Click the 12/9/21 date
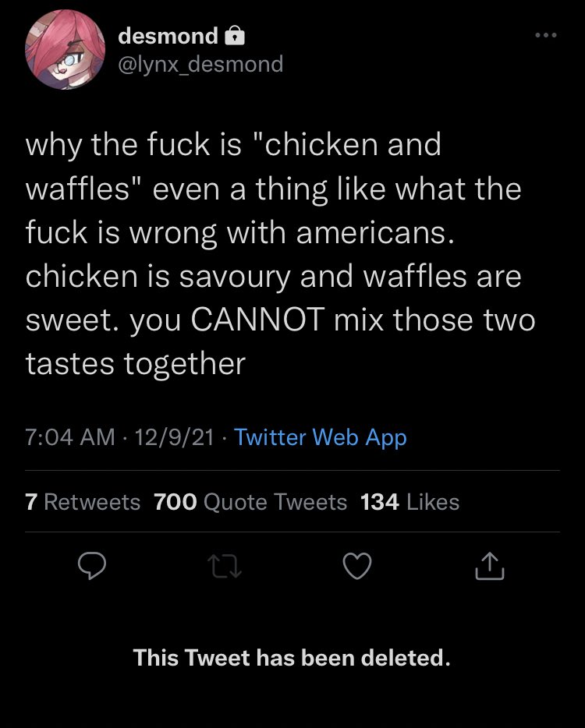This screenshot has width=585, height=728. pos(174,438)
